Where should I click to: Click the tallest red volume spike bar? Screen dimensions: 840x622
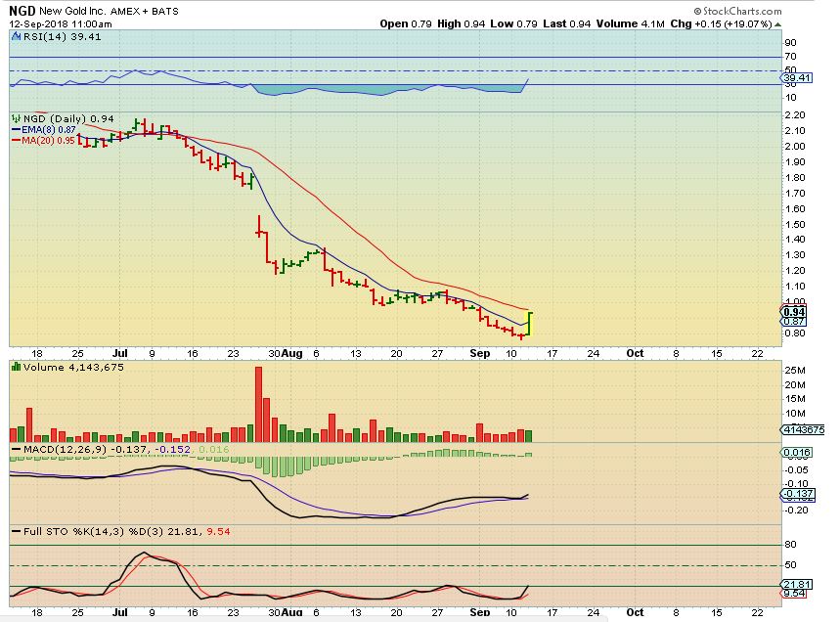click(259, 404)
